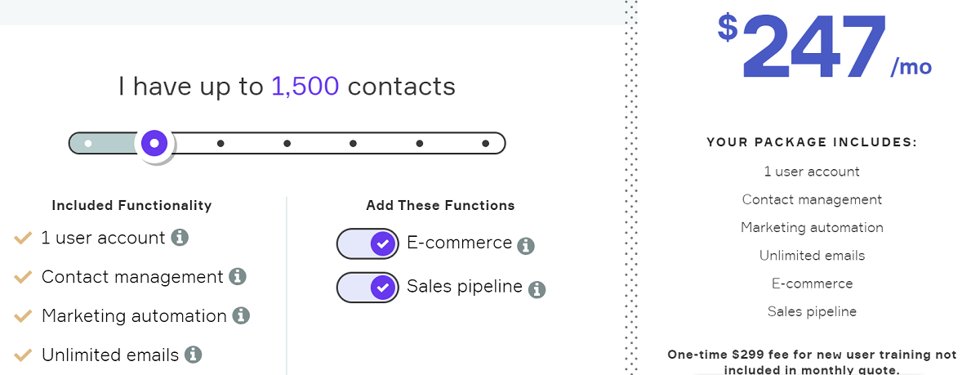This screenshot has height=375, width=980.
Task: Open Contact management info icon
Action: pyautogui.click(x=238, y=277)
